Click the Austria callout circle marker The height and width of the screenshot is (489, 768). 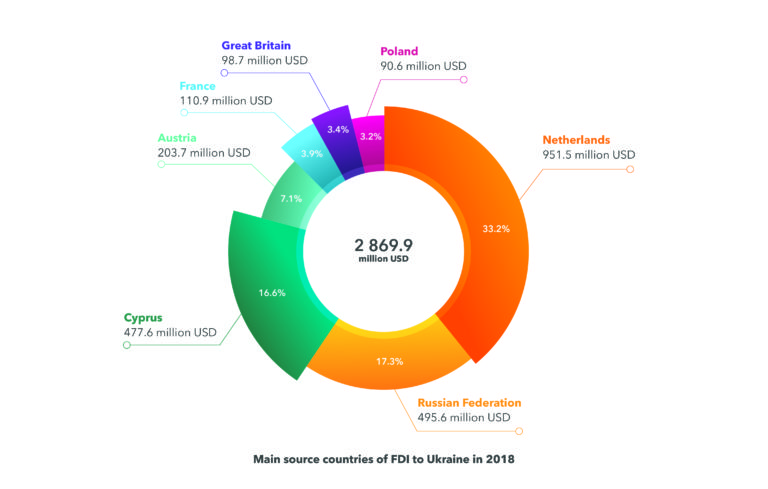(x=161, y=167)
